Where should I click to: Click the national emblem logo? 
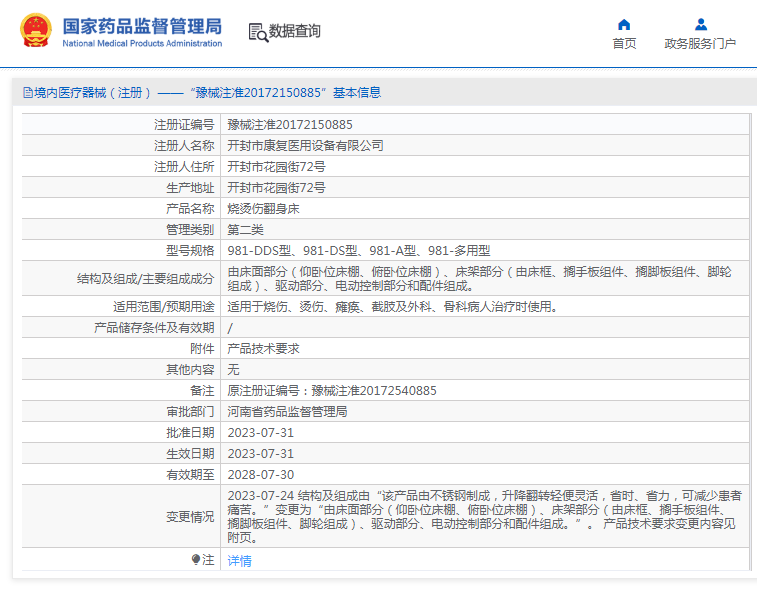[35, 30]
